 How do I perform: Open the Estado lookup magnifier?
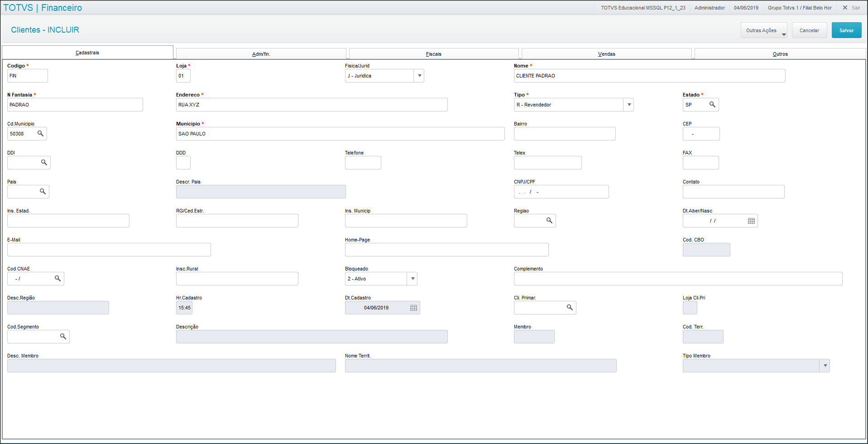(x=712, y=105)
